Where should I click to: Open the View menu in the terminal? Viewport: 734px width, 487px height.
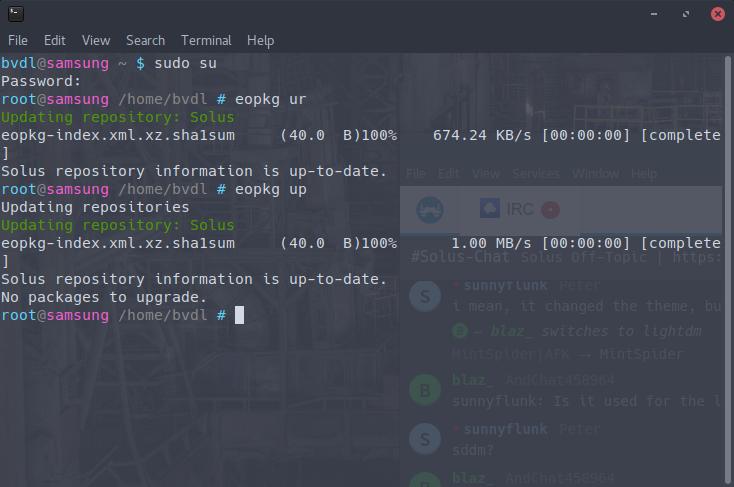(x=96, y=41)
